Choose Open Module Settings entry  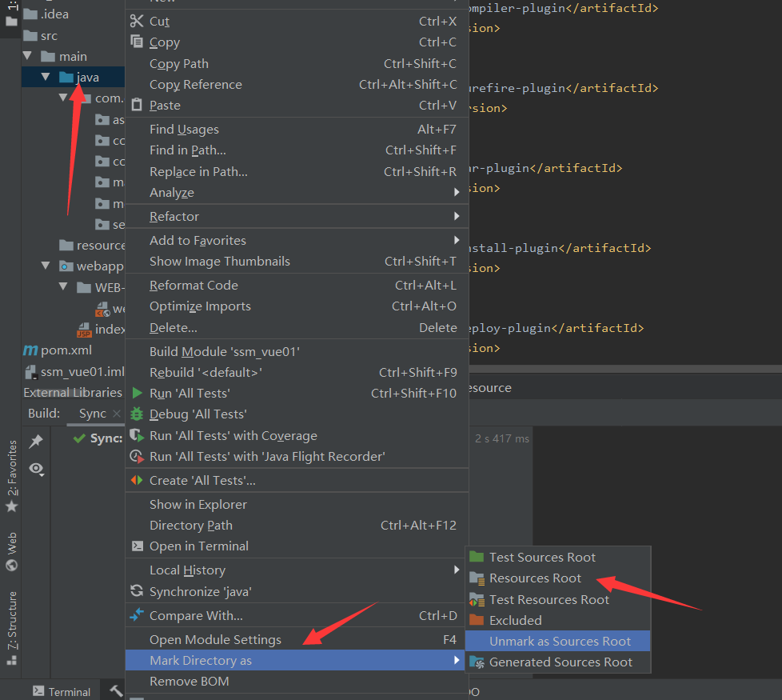[297, 640]
